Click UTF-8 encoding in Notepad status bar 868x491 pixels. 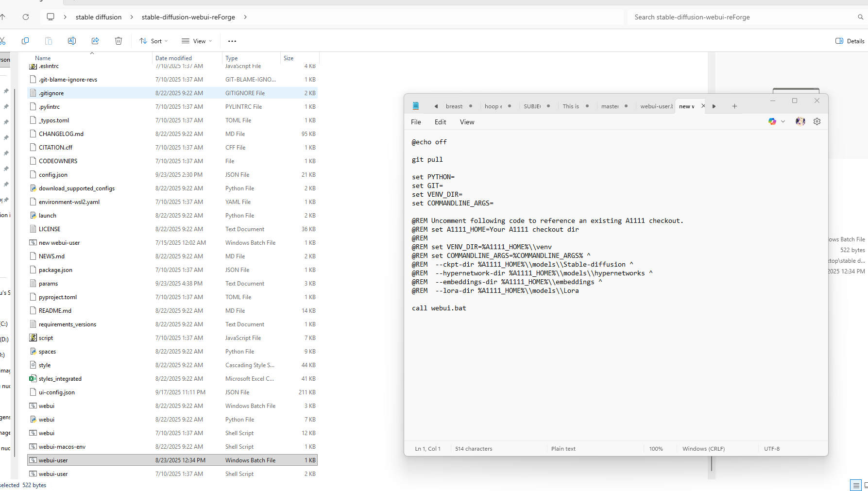772,449
